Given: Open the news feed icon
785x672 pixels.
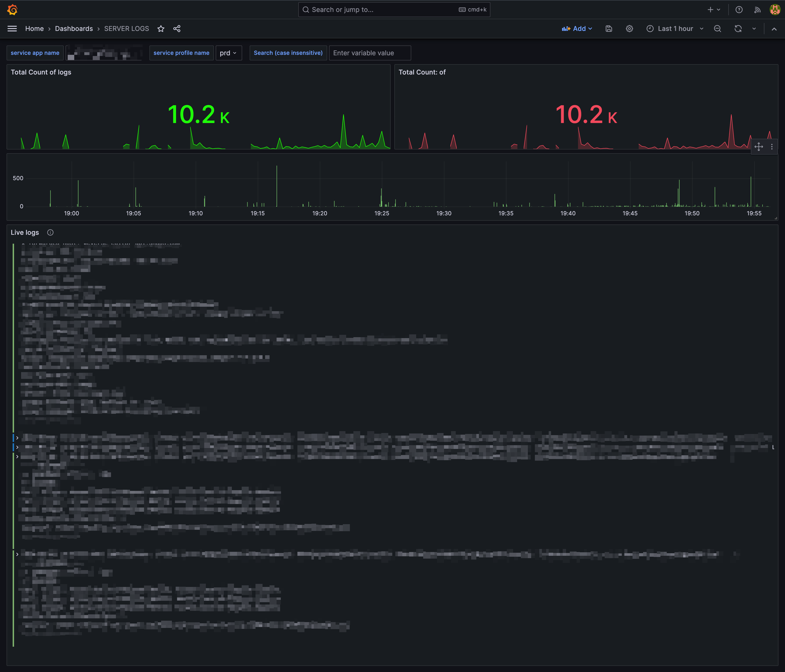Looking at the screenshot, I should 757,10.
